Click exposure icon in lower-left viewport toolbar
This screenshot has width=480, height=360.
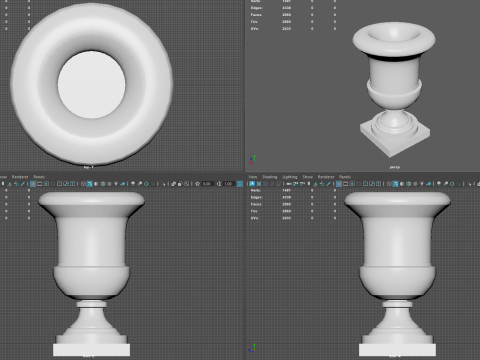pyautogui.click(x=197, y=184)
